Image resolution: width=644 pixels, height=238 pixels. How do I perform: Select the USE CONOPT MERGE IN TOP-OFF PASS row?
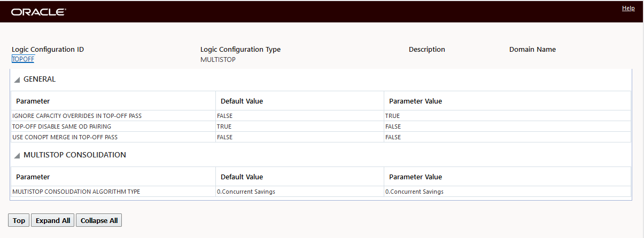64,137
